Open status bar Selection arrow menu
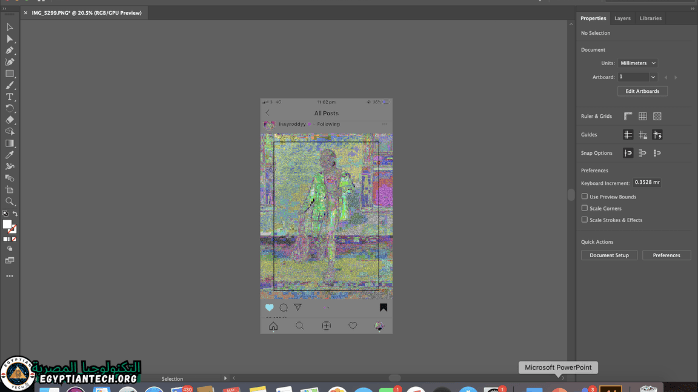This screenshot has height=392, width=698. [225, 378]
